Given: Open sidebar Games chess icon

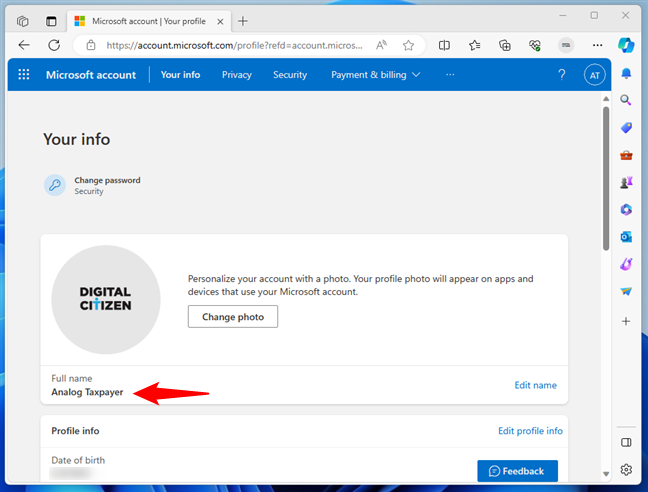Looking at the screenshot, I should click(x=626, y=182).
